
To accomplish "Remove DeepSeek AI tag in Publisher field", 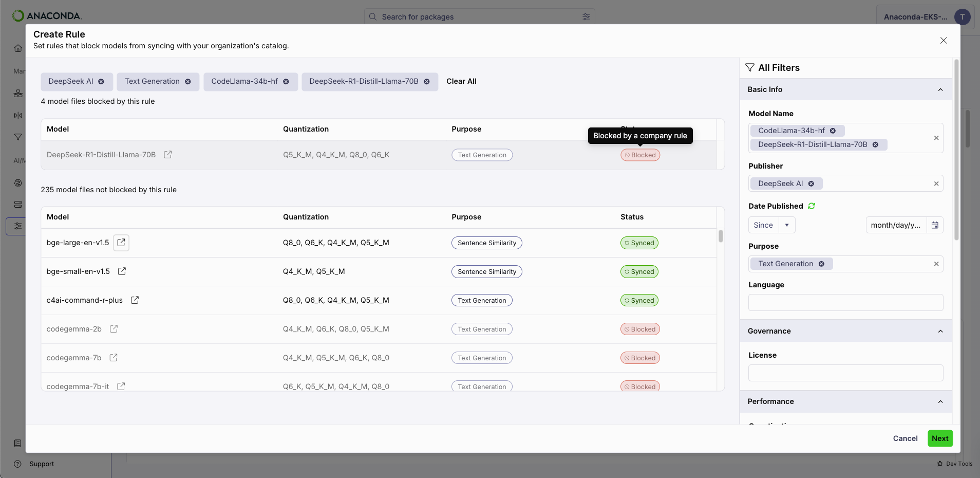I will (811, 183).
